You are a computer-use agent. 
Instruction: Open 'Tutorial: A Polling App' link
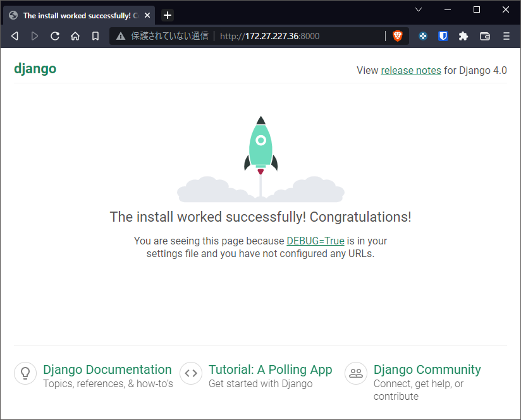tap(271, 369)
